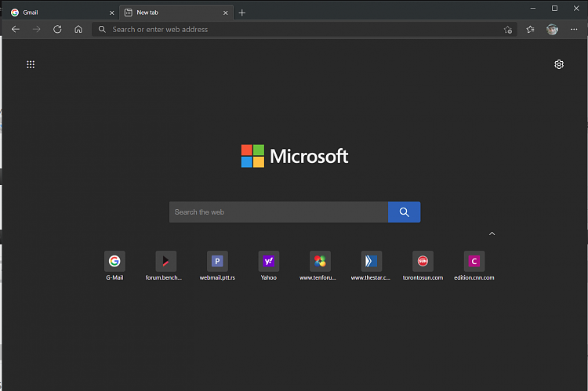Open the G-Mail quick link tile
Image resolution: width=588 pixels, height=391 pixels.
(114, 266)
